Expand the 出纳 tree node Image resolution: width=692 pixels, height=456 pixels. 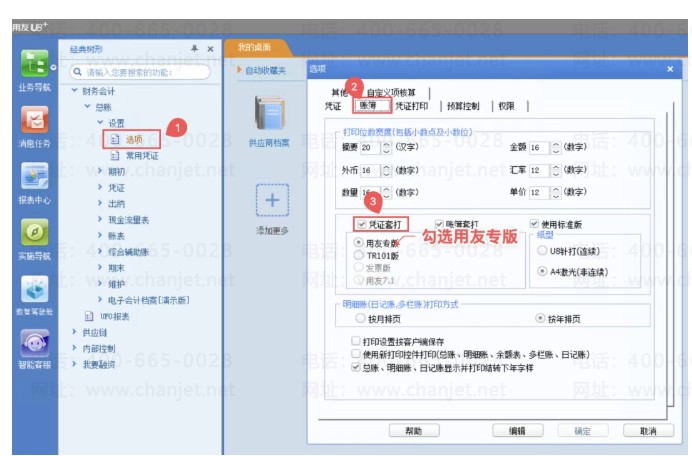pyautogui.click(x=100, y=203)
